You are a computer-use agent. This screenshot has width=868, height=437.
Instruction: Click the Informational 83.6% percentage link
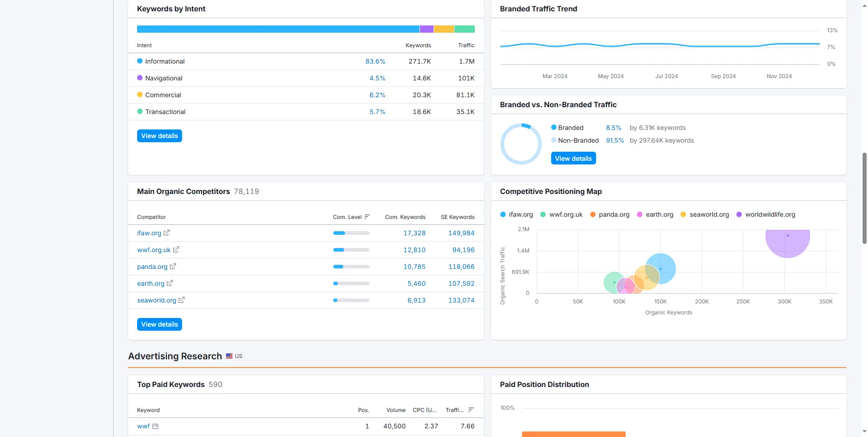coord(375,61)
